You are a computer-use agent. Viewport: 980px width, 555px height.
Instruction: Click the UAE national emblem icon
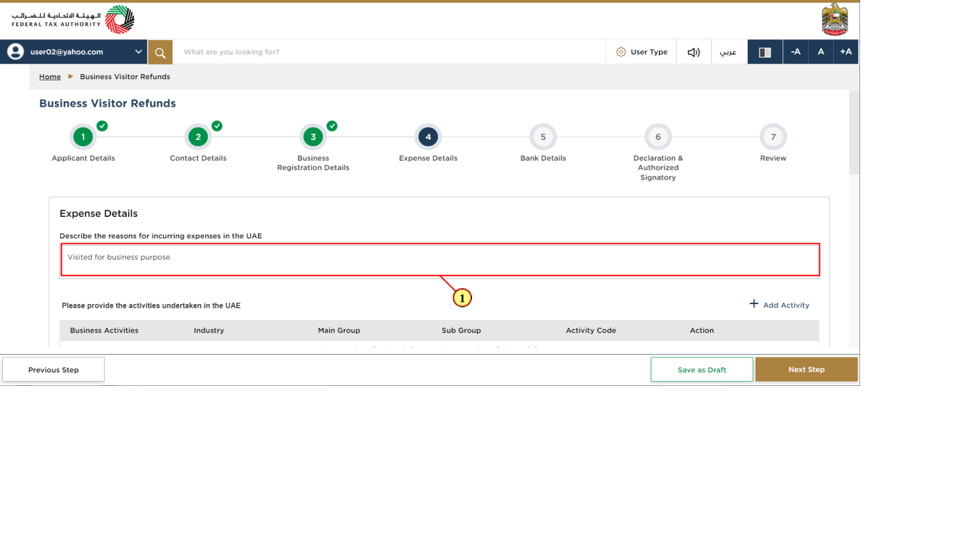click(834, 19)
